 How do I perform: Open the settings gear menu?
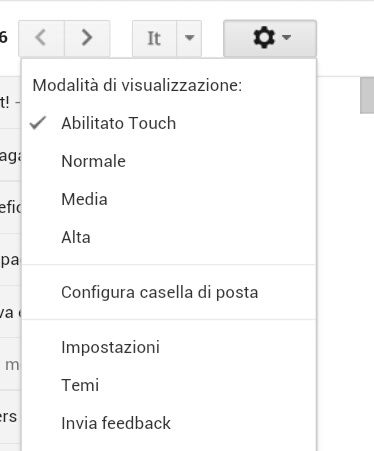pyautogui.click(x=270, y=38)
